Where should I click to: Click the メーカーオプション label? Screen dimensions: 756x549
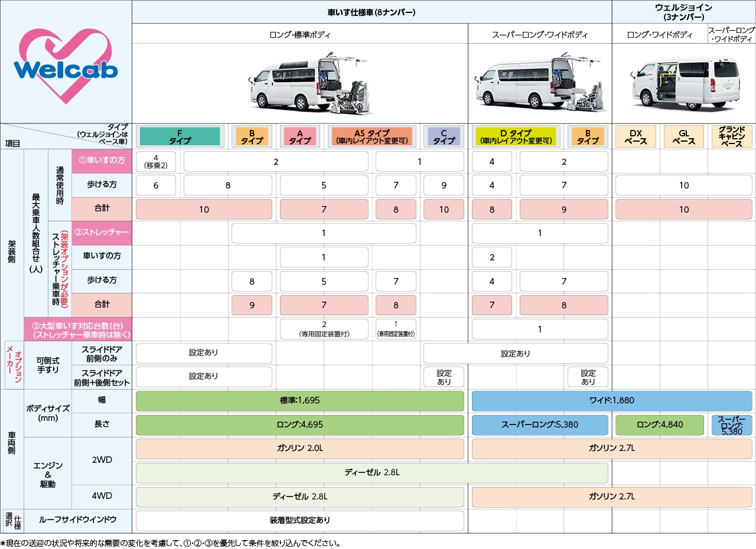point(14,365)
